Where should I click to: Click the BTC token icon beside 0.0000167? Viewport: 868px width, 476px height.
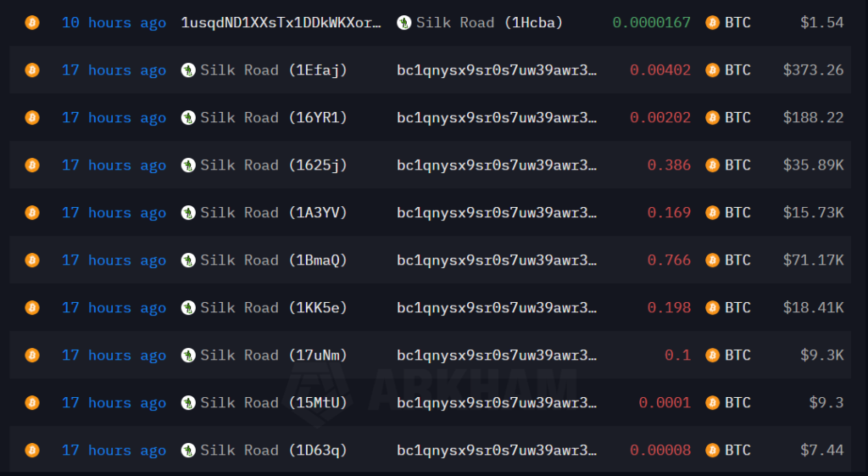[712, 23]
